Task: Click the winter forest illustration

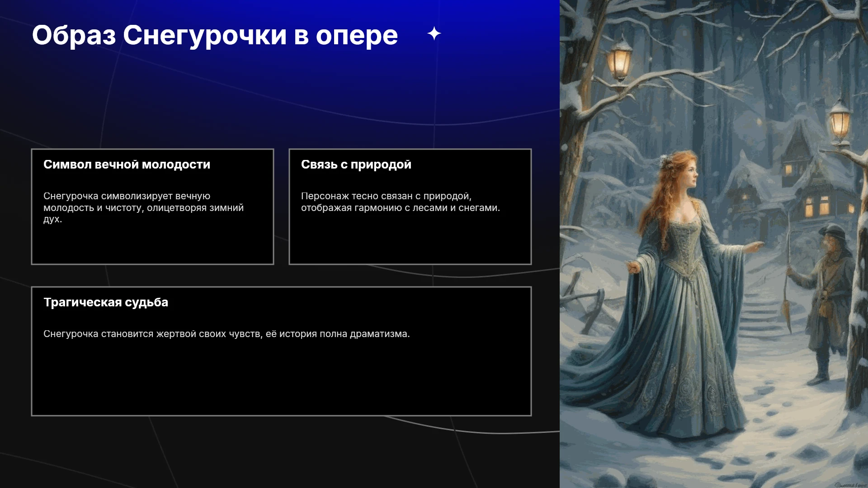Action: click(714, 244)
